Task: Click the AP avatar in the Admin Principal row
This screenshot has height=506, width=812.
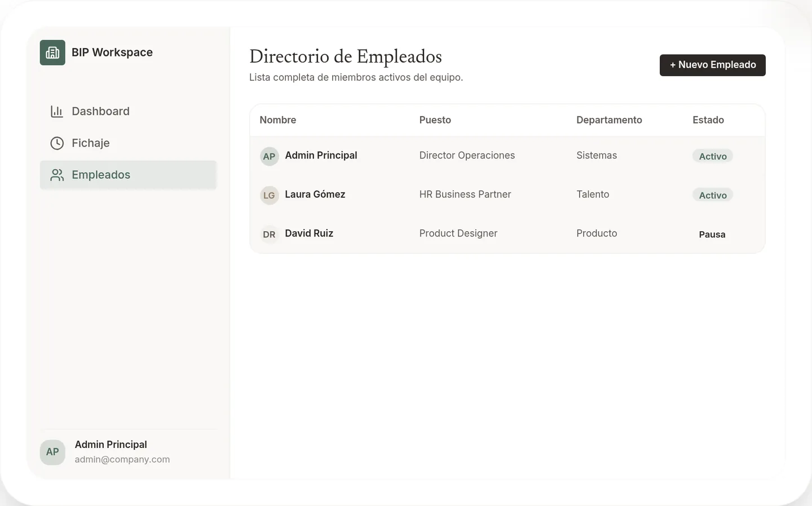Action: point(270,156)
